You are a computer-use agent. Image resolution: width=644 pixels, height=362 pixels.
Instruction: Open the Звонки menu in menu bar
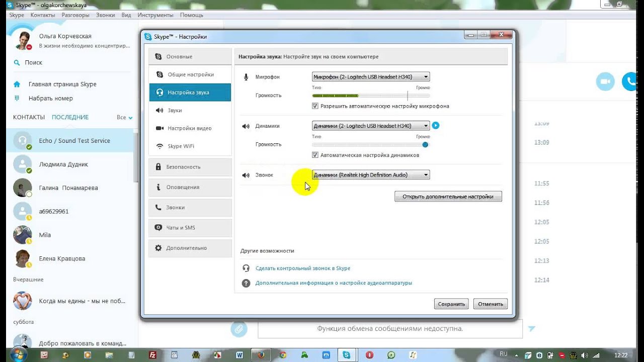[x=106, y=15]
